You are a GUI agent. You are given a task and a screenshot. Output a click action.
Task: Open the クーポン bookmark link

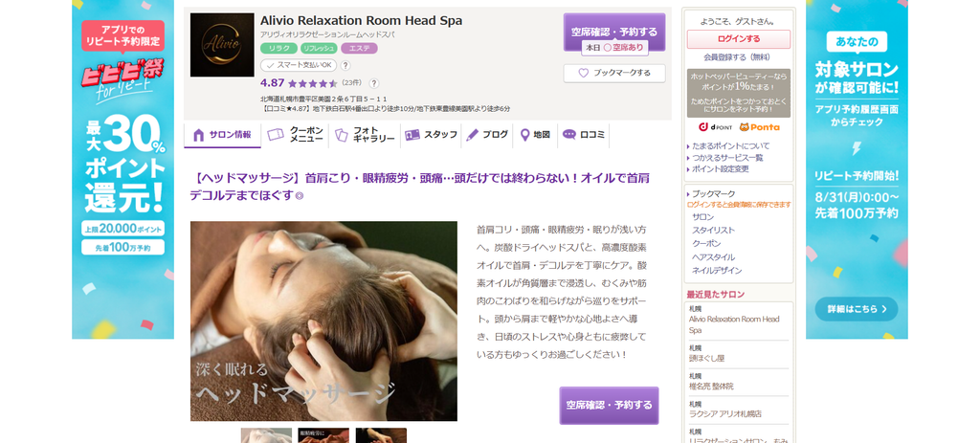[x=706, y=243]
